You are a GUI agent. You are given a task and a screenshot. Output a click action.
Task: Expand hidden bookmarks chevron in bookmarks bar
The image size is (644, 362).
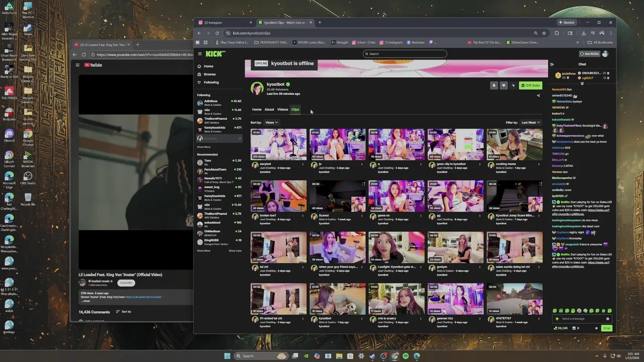578,42
